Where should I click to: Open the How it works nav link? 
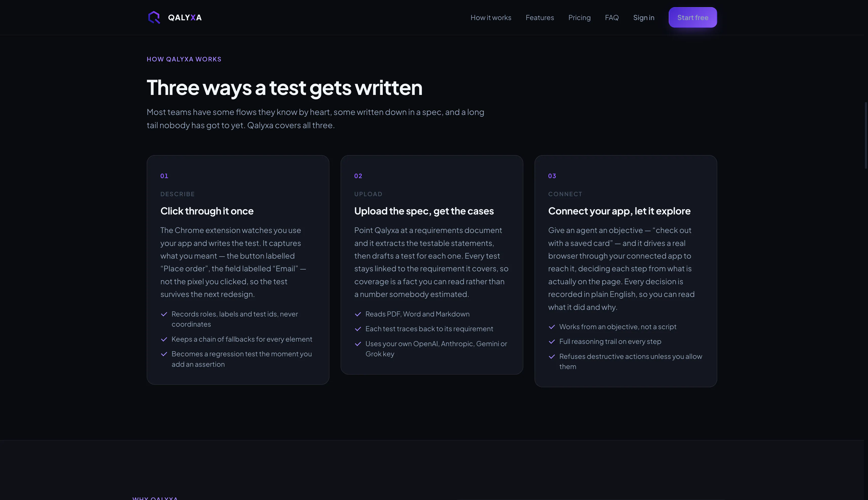point(491,18)
